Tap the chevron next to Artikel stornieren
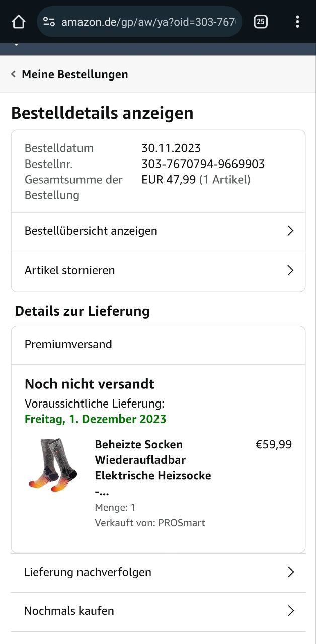The width and height of the screenshot is (316, 644). (x=290, y=270)
